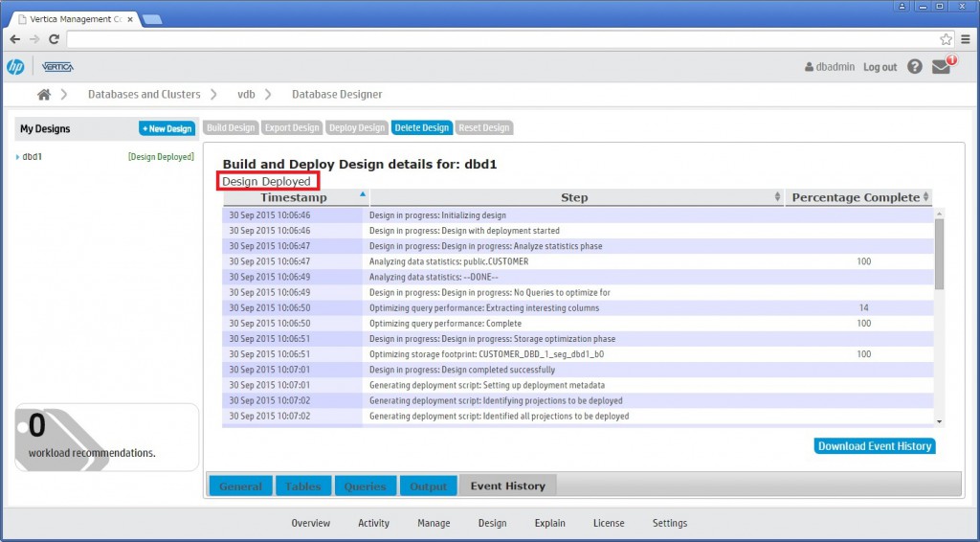Download Event History
The width and height of the screenshot is (980, 542).
(875, 445)
